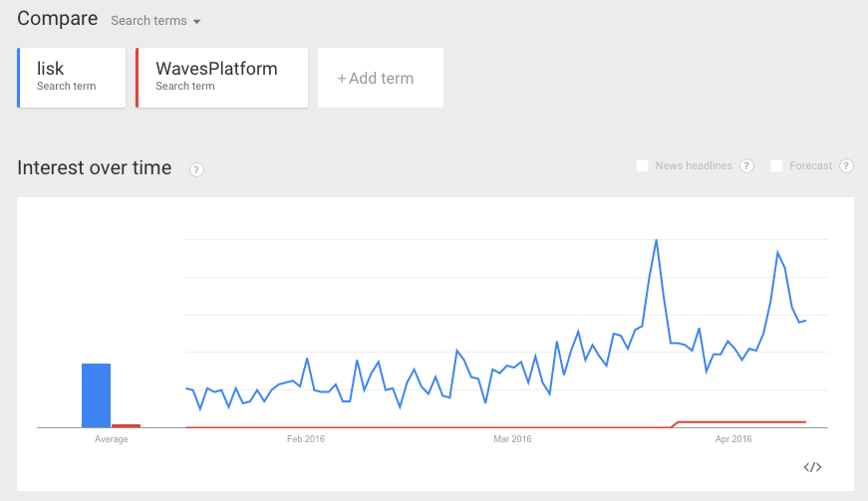
Task: Select the blue lisk average bar
Action: [x=97, y=395]
